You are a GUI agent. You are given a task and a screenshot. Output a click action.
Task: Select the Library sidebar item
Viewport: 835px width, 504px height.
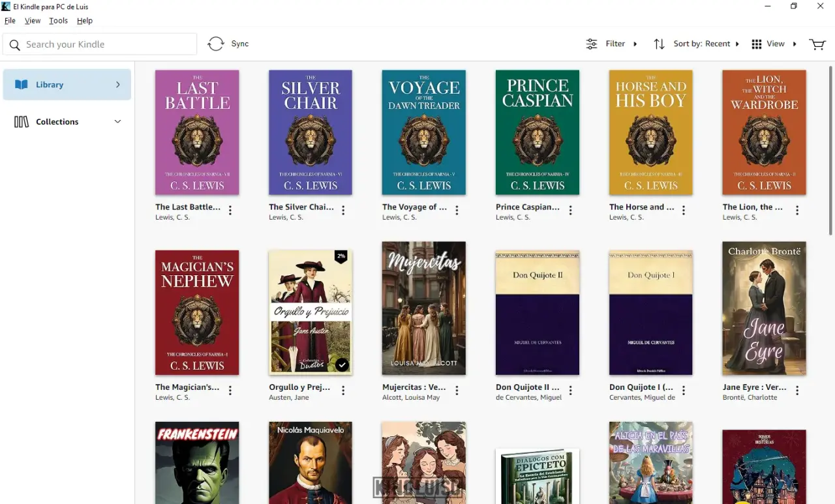click(67, 85)
